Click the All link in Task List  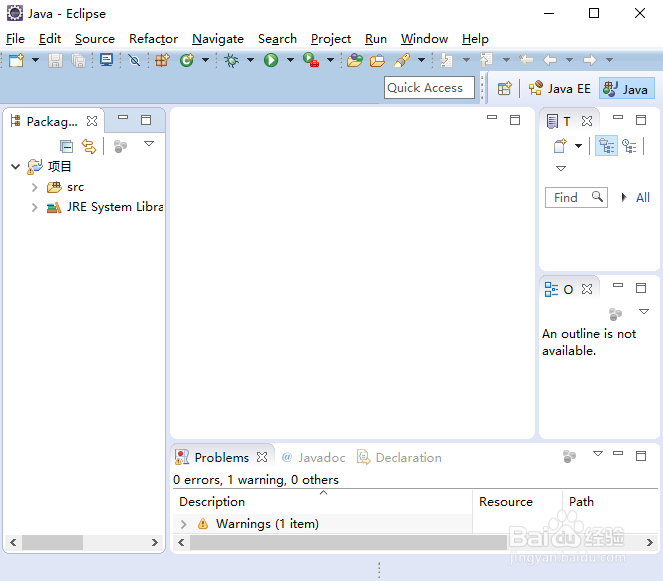[x=643, y=197]
